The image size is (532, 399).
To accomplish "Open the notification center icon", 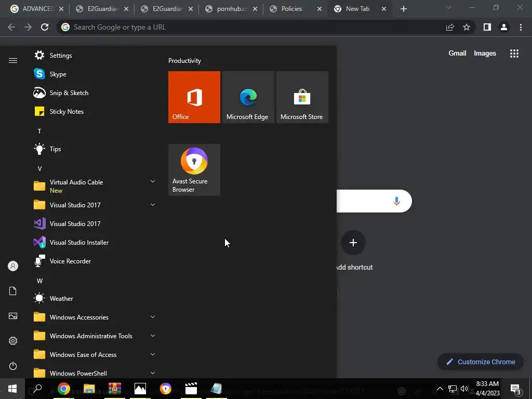I will pyautogui.click(x=515, y=389).
